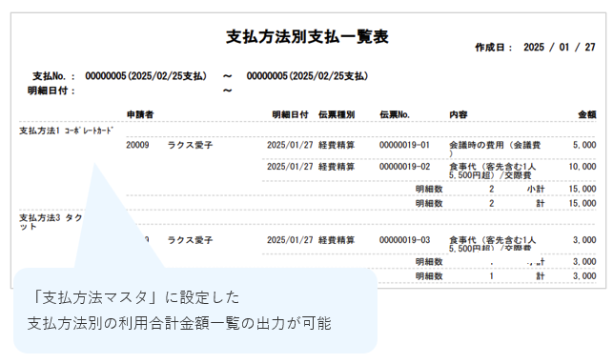The image size is (613, 364).
Task: Click slip number 00000019-01
Action: click(404, 145)
